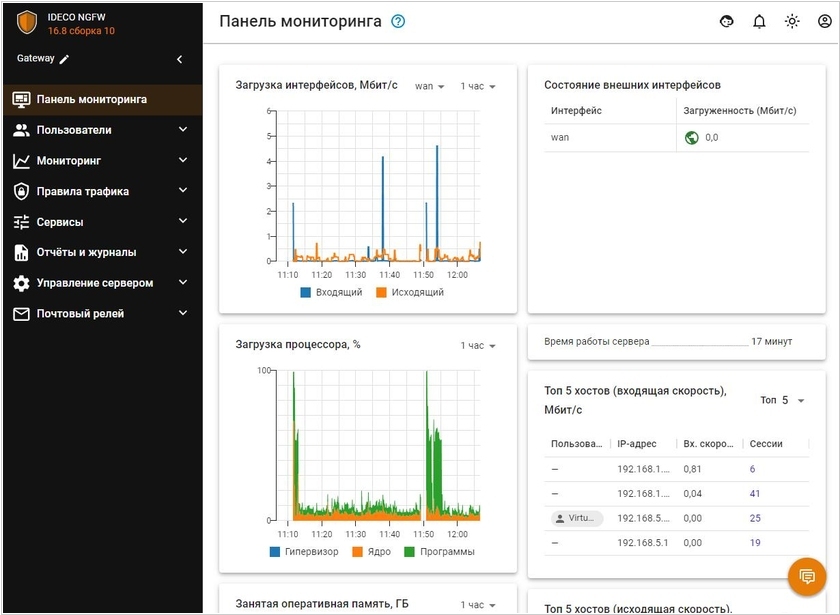Screen dimensions: 840x615
Task: Open Отчёты и журналы menu item
Action: click(x=103, y=252)
